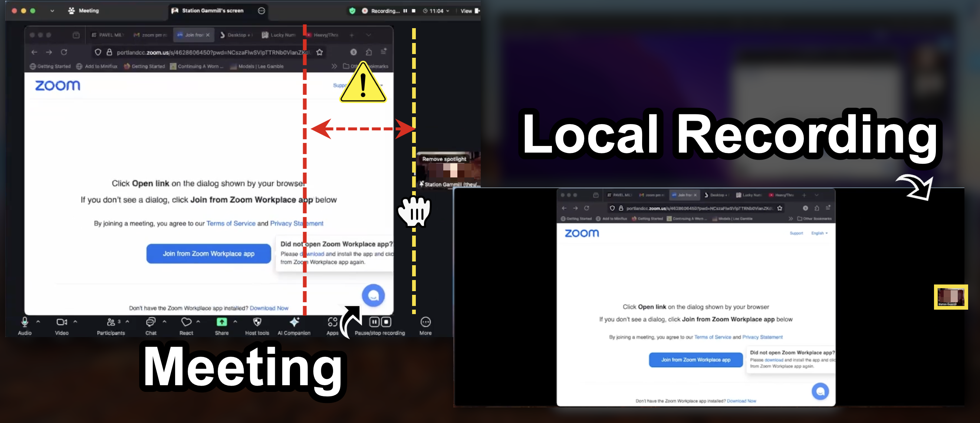Click the React heart icon
This screenshot has width=980, height=423.
186,323
